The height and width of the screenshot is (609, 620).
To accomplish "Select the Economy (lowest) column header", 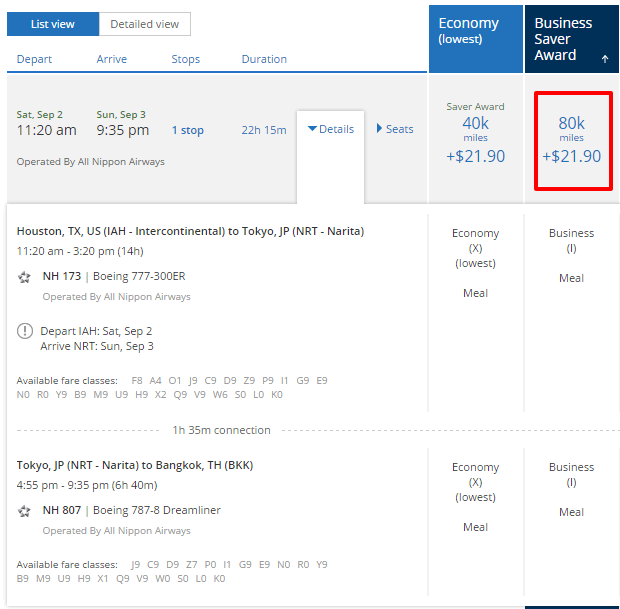I will tap(476, 39).
